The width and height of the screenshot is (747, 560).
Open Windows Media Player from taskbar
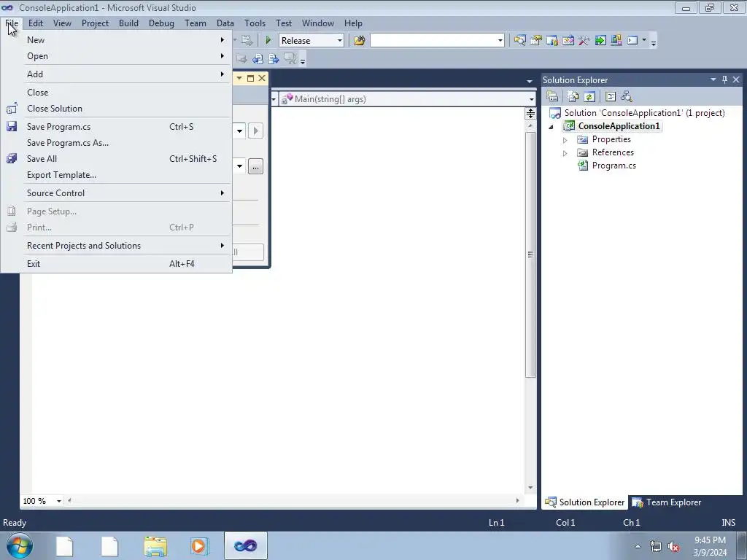point(198,545)
